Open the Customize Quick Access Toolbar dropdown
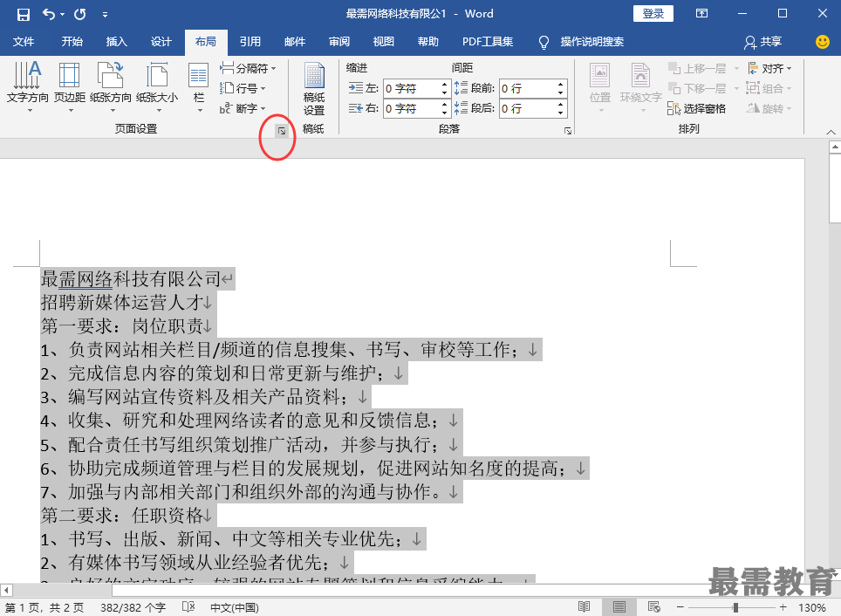This screenshot has width=841, height=616. (105, 15)
